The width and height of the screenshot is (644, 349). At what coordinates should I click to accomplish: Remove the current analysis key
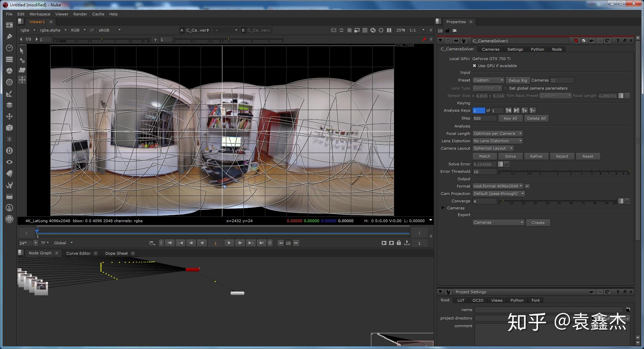533,110
